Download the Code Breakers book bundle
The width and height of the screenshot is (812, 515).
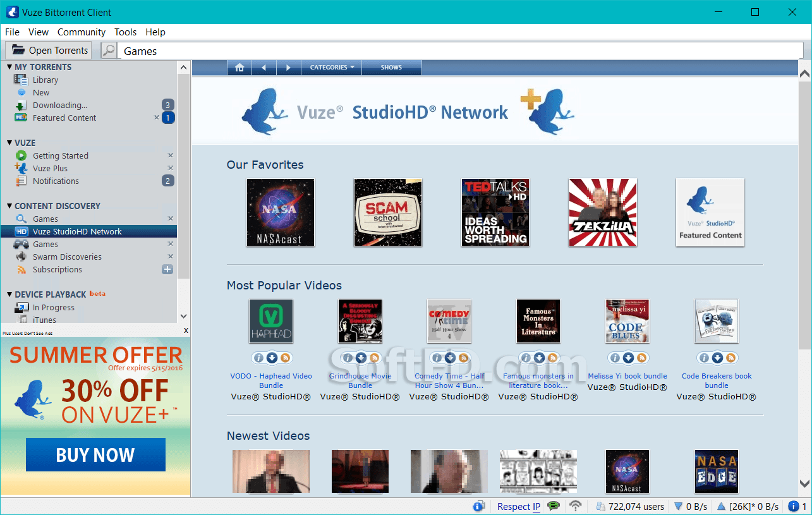[x=717, y=358]
